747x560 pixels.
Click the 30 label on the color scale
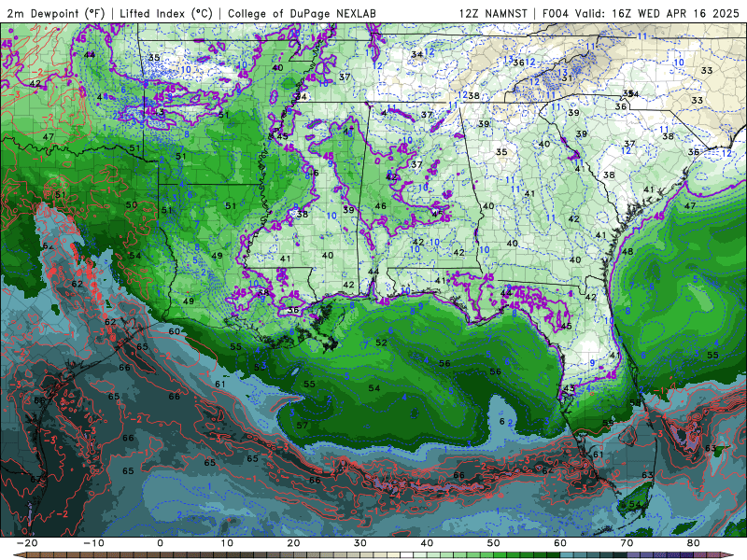tap(360, 543)
